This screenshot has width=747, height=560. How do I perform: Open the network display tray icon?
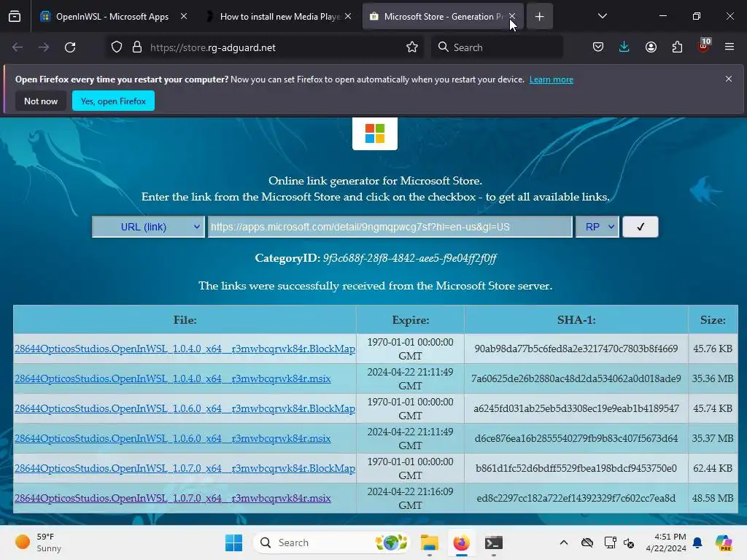610,542
